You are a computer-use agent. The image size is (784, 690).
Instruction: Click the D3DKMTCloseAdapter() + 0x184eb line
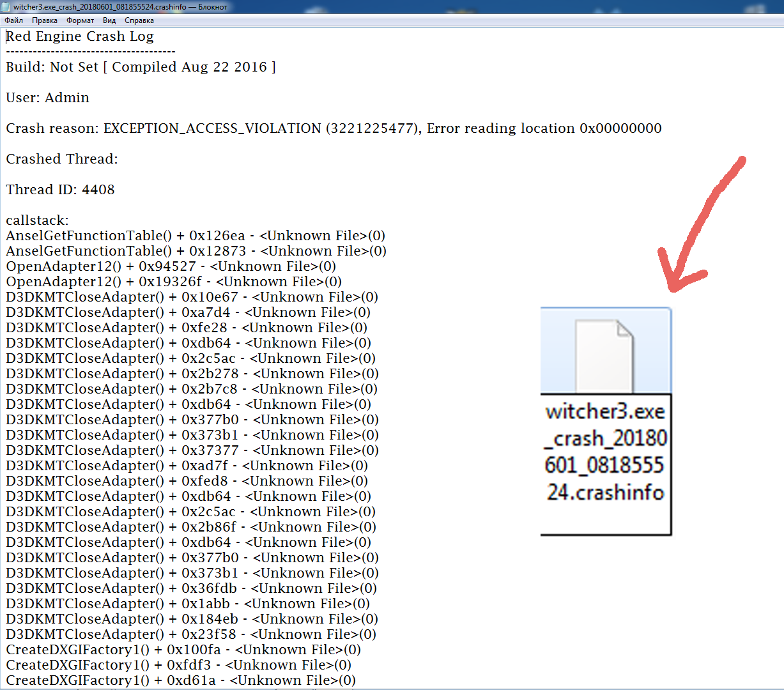(x=192, y=619)
